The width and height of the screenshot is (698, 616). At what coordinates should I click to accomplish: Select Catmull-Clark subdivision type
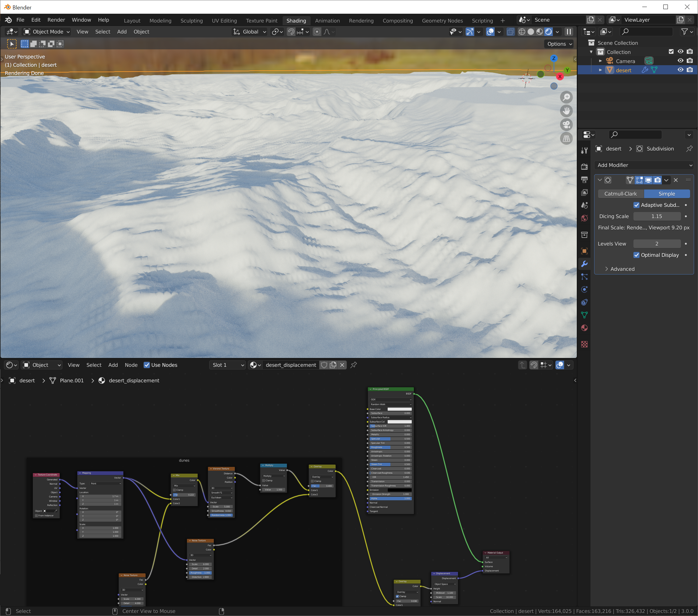pos(620,194)
